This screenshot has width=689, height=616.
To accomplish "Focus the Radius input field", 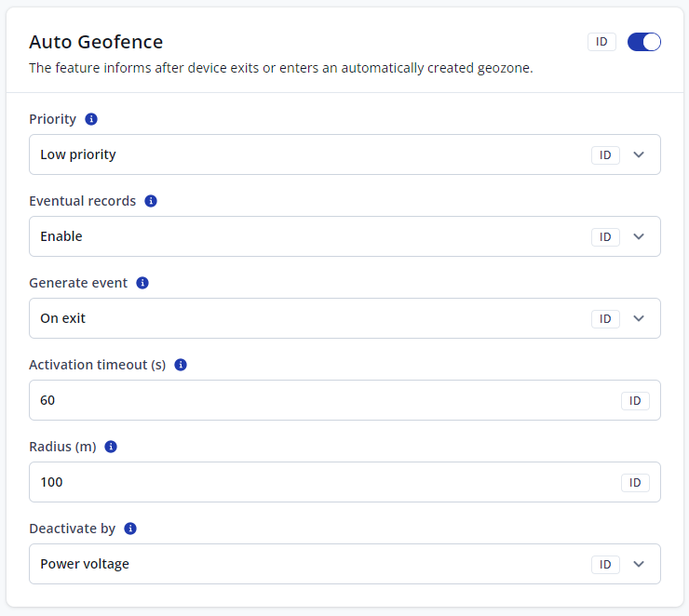I will [317, 482].
